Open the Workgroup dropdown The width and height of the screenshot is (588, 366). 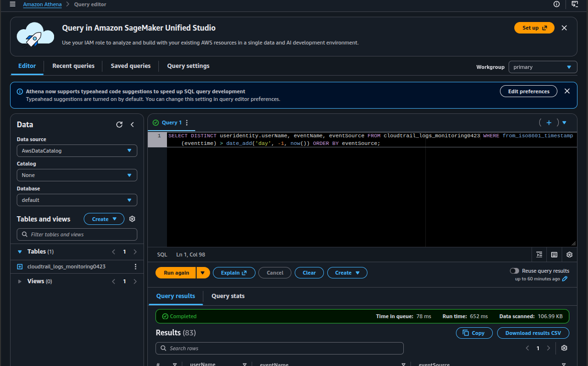point(543,67)
